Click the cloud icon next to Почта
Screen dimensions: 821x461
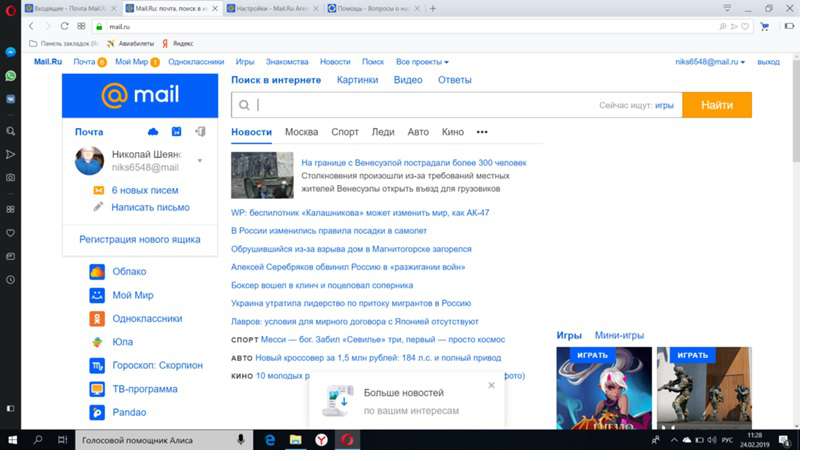click(153, 132)
